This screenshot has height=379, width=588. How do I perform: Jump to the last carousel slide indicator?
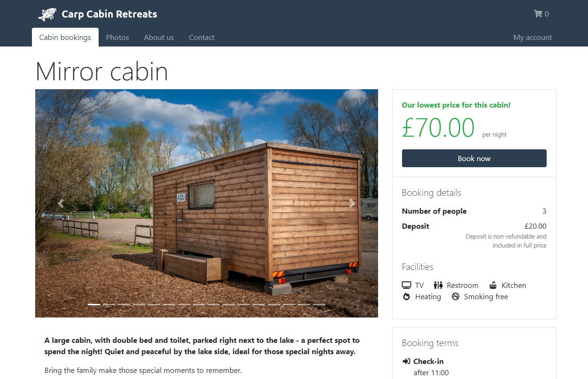(319, 304)
